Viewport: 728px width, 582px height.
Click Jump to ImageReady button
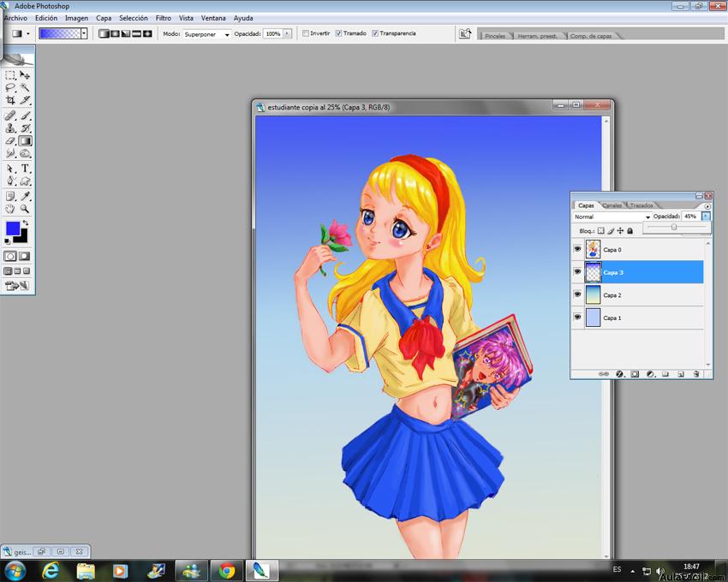tap(17, 286)
